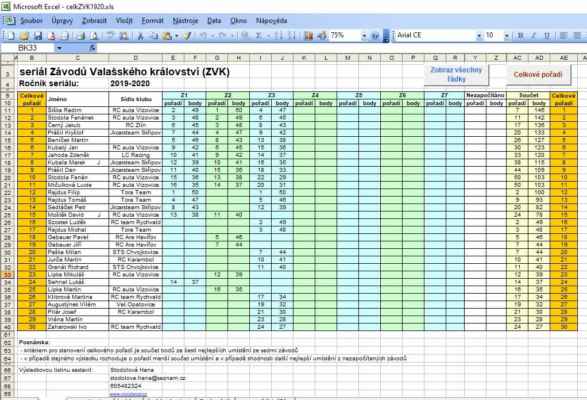Toggle Underline formatting
The image size is (587, 400).
click(x=547, y=36)
